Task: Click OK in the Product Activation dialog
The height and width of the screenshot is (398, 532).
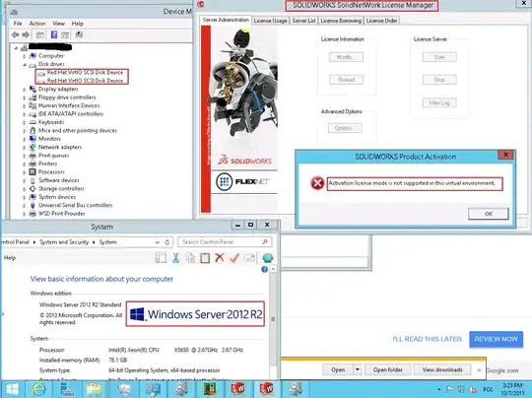Action: [489, 214]
